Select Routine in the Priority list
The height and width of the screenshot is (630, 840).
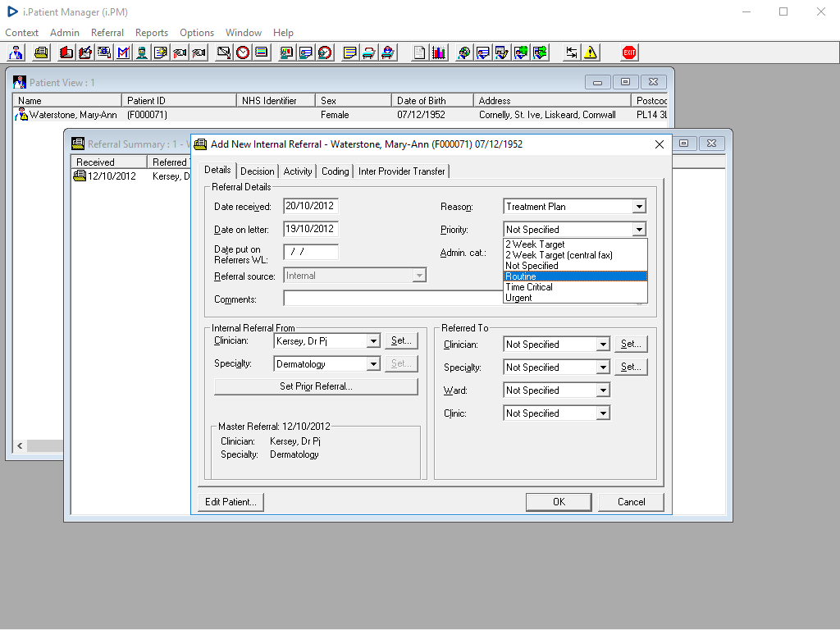575,276
